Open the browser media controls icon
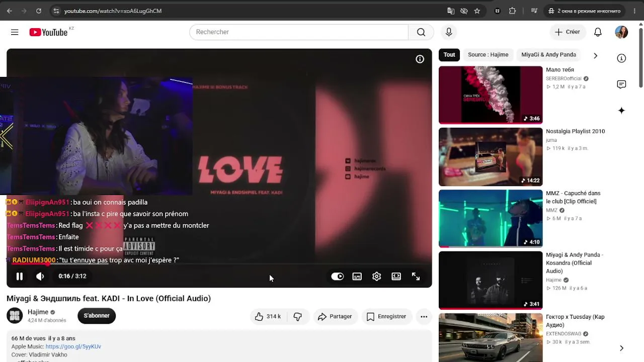The width and height of the screenshot is (644, 362). (x=534, y=11)
